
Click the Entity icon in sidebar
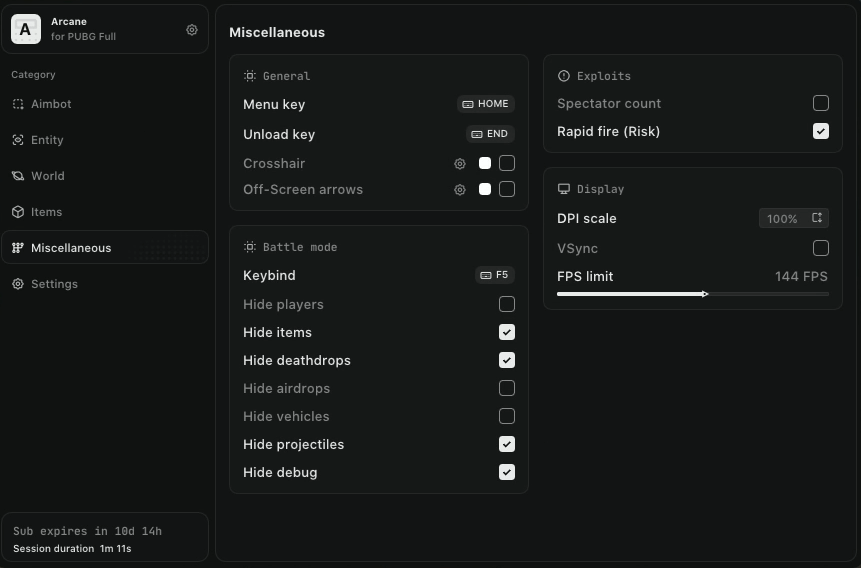point(18,140)
